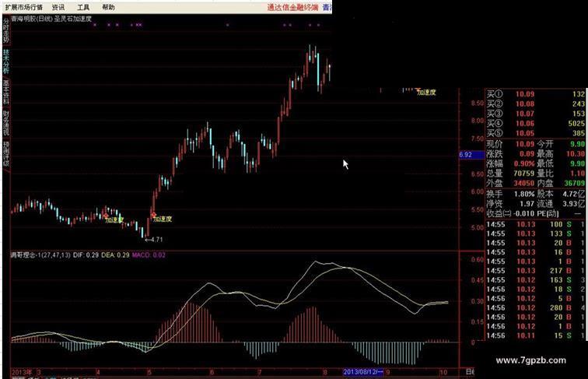Switch to the 财务透视 side tab
This screenshot has width=588, height=379.
click(6, 123)
